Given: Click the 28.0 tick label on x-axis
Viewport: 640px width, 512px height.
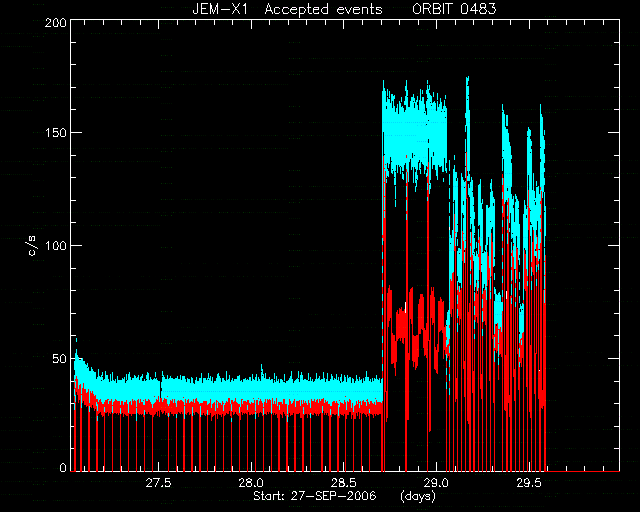Looking at the screenshot, I should point(251,483).
